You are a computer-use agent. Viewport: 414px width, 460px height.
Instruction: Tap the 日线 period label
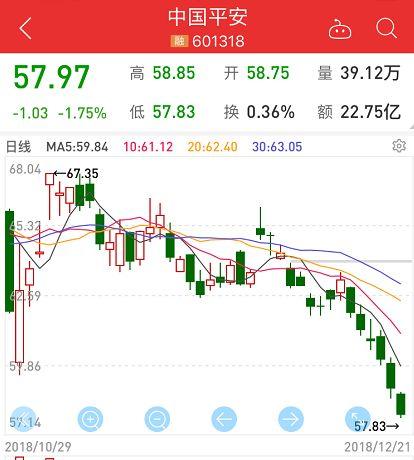(19, 147)
